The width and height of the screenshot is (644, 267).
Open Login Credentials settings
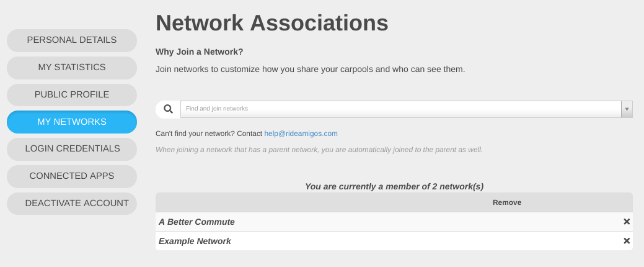pos(72,149)
